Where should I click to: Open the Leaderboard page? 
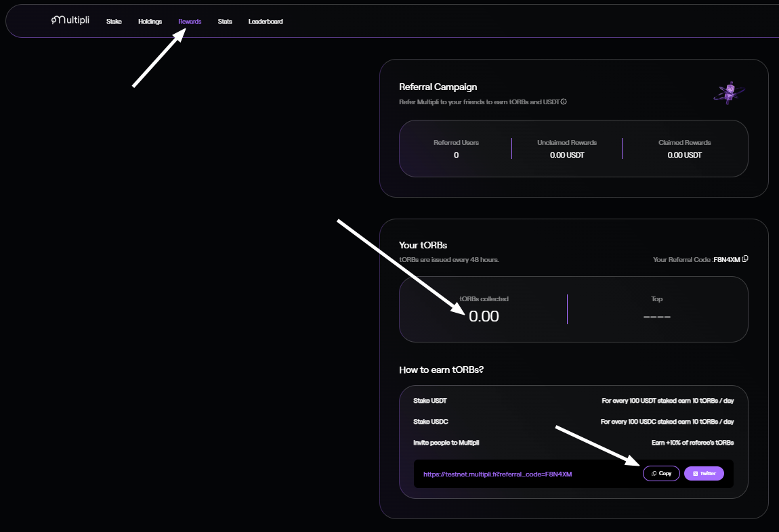266,22
